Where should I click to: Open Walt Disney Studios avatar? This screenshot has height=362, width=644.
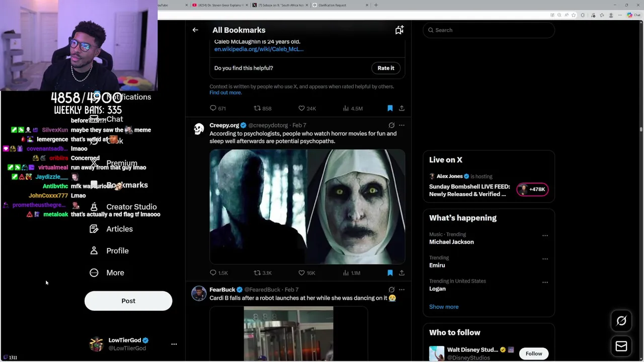437,353
